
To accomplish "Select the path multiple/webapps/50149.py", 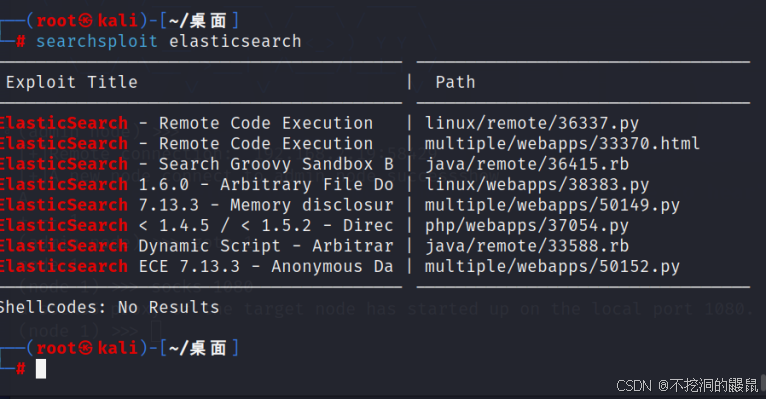I will [552, 205].
